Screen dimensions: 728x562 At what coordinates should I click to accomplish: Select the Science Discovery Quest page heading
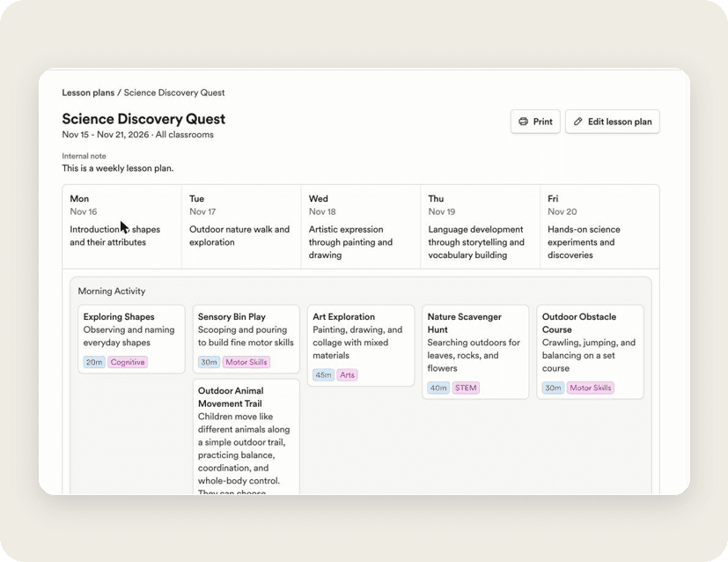pos(143,119)
